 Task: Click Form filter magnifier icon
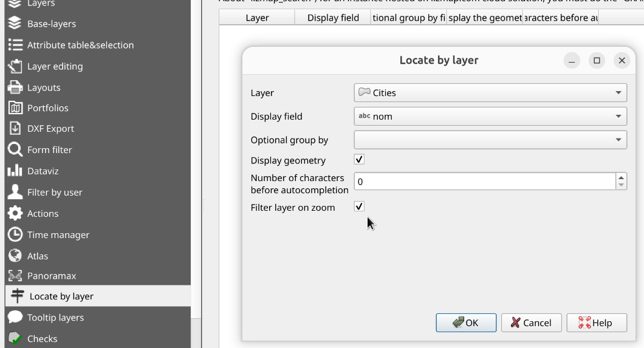(x=15, y=149)
